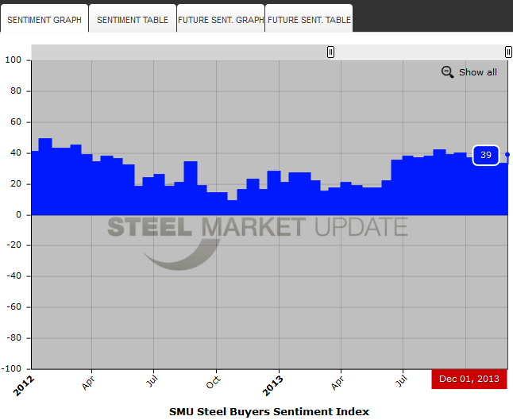Select the Future Sent. Graph tab

pyautogui.click(x=221, y=20)
